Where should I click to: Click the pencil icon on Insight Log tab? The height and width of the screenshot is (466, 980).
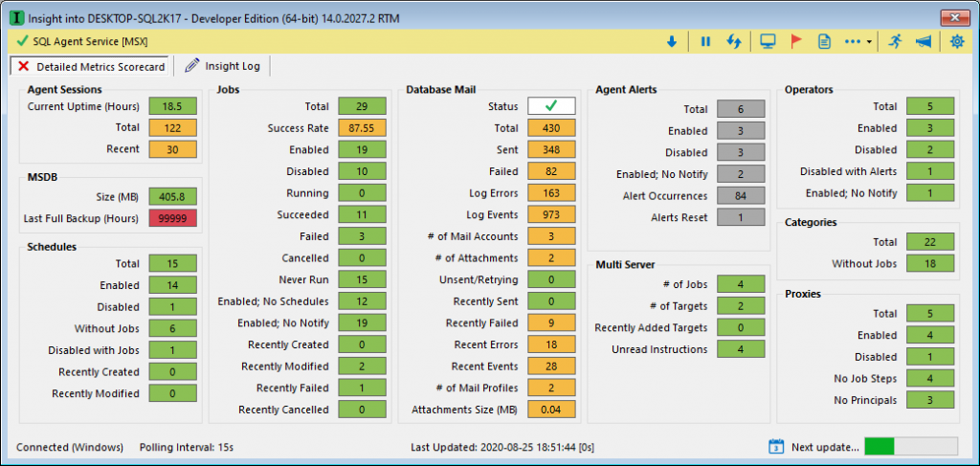pyautogui.click(x=192, y=66)
